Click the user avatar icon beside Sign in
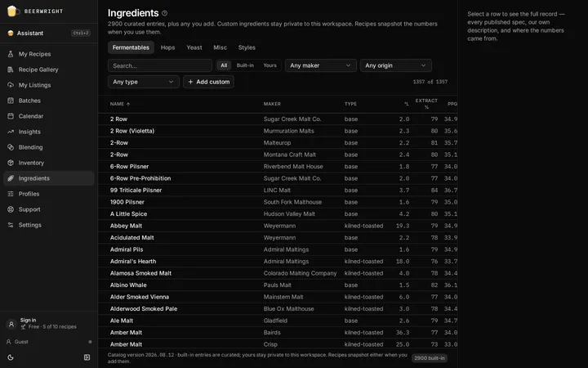The image size is (588, 368). 11,324
